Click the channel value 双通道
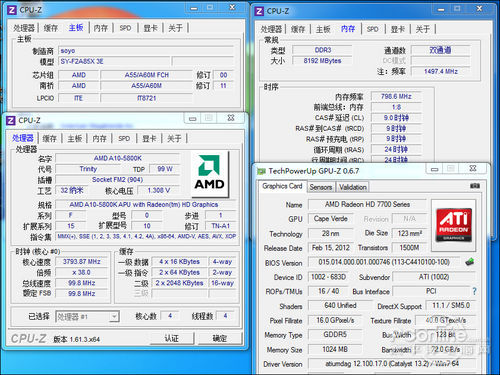 440,50
